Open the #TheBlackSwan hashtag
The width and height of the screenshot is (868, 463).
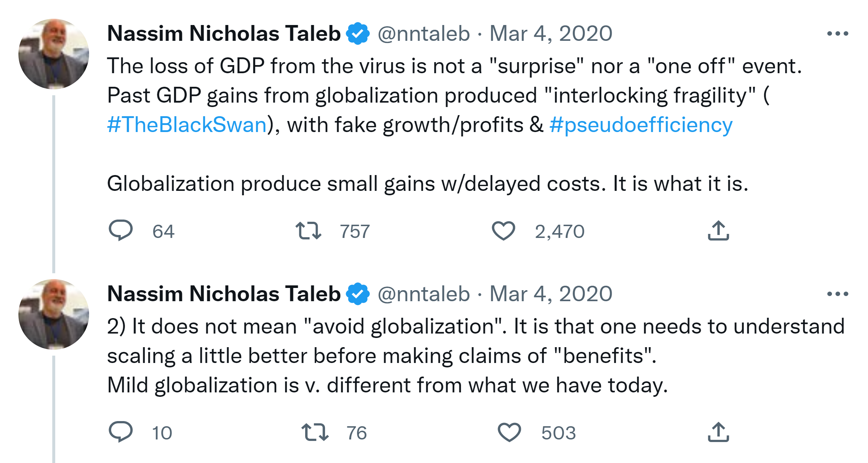click(187, 125)
